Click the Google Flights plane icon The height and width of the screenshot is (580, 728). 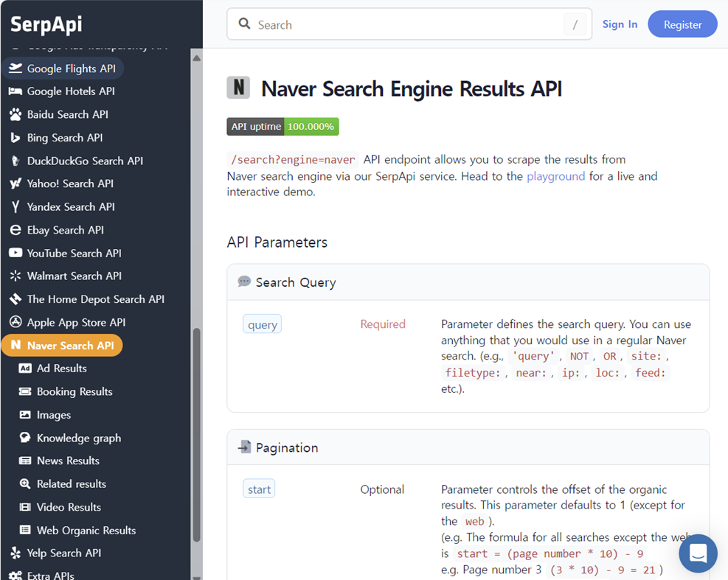point(15,69)
